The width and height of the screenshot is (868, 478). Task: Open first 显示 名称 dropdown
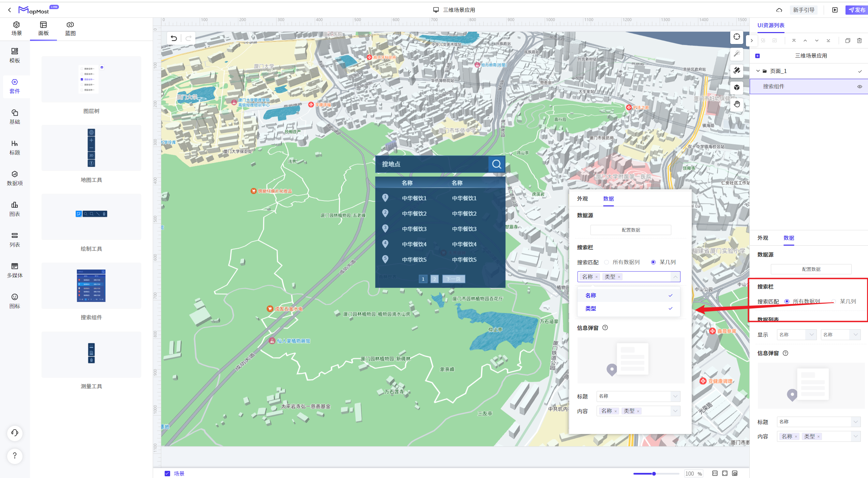pos(797,335)
